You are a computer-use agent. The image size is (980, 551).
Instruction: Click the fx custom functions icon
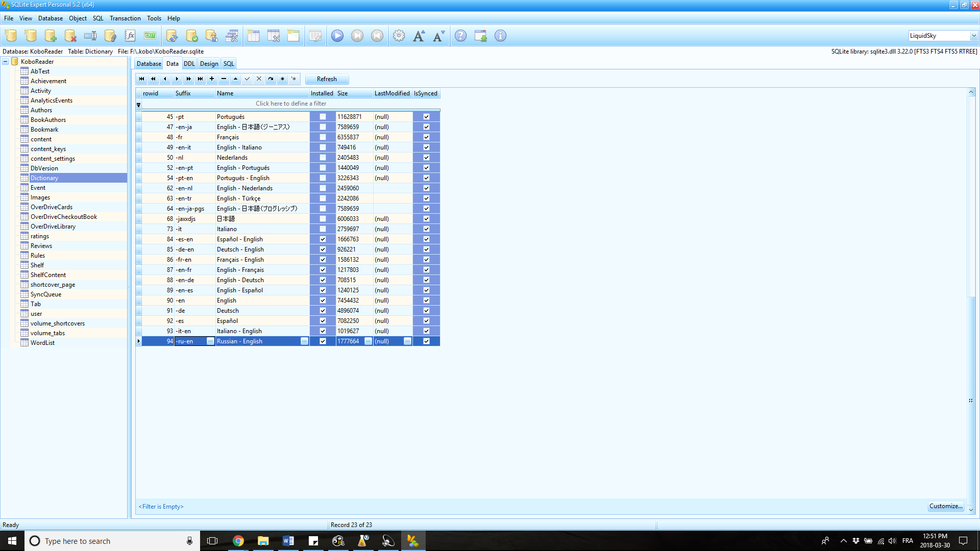pyautogui.click(x=130, y=36)
